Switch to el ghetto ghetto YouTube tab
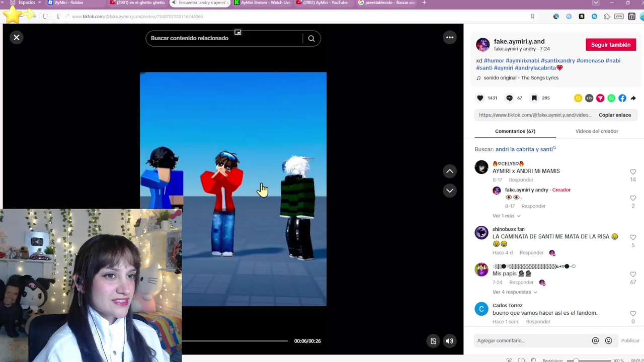The image size is (644, 362). tap(137, 3)
